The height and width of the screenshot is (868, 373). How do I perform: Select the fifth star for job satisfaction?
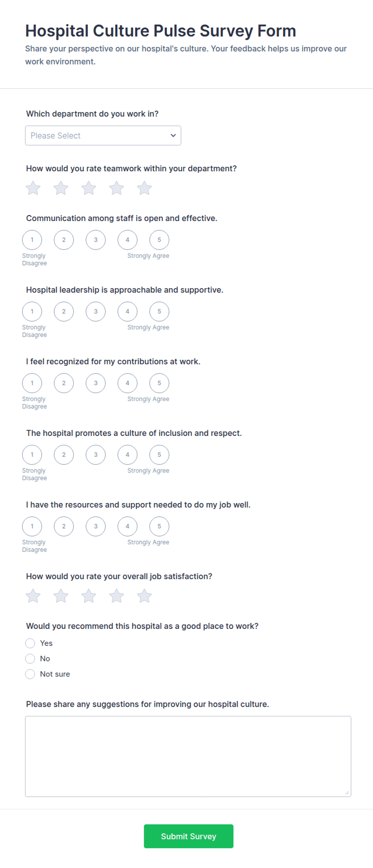[144, 596]
